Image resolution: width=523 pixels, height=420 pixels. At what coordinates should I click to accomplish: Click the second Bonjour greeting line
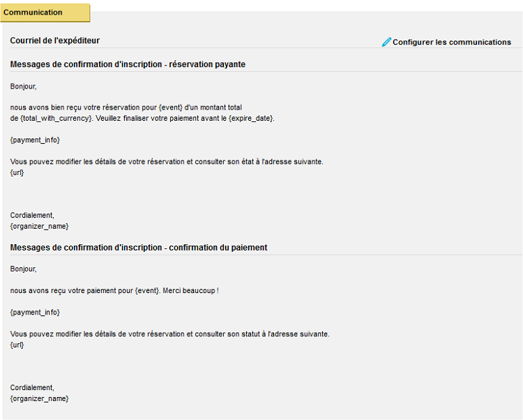tap(23, 269)
